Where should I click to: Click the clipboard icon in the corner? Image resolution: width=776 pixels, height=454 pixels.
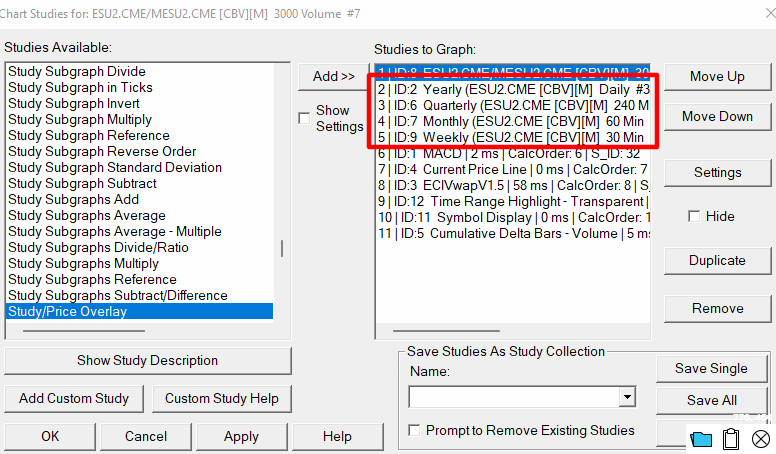click(731, 439)
